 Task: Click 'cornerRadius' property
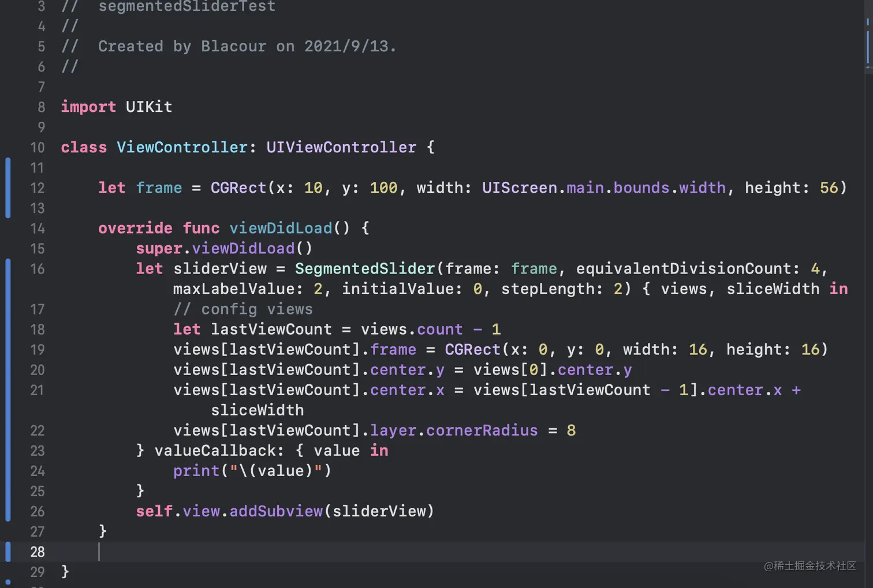[x=482, y=430]
